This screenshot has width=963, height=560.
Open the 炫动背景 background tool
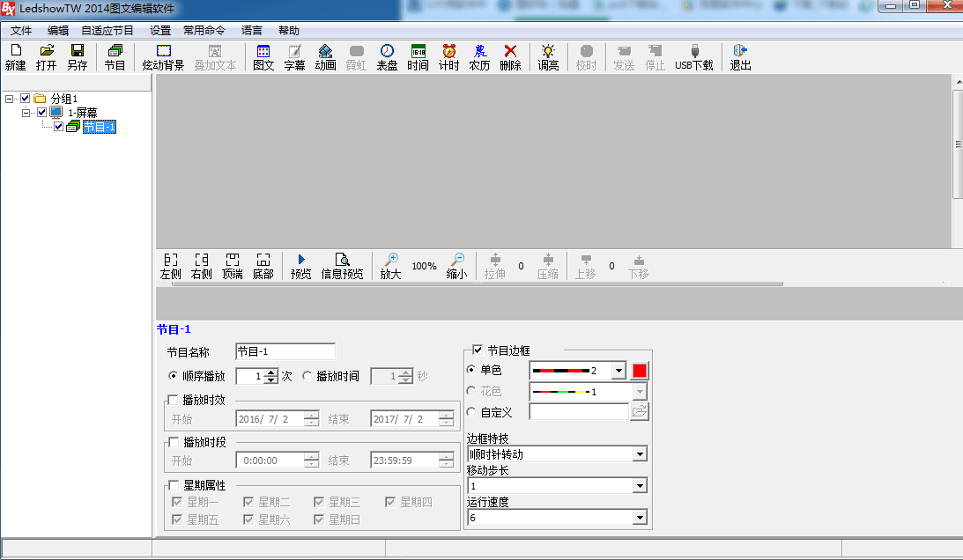[163, 57]
